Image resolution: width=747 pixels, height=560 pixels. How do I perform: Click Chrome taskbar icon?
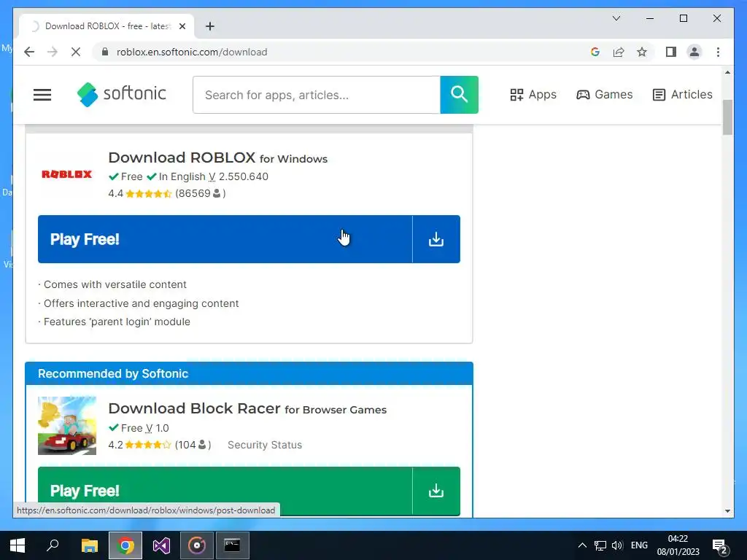point(125,545)
